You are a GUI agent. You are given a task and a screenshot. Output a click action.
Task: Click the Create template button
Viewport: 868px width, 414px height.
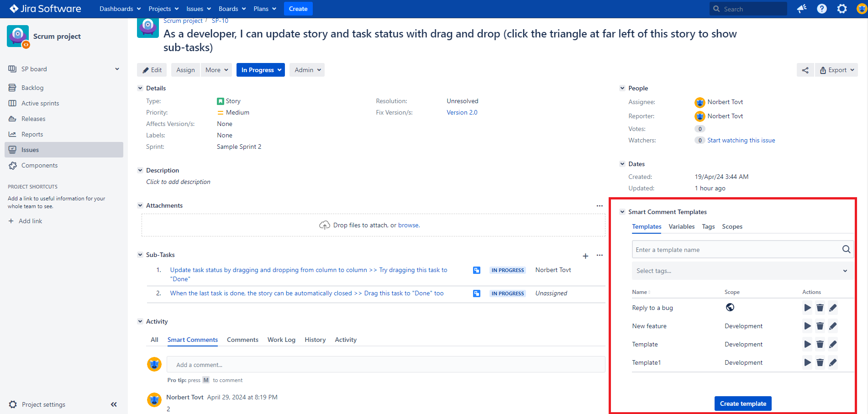(743, 404)
